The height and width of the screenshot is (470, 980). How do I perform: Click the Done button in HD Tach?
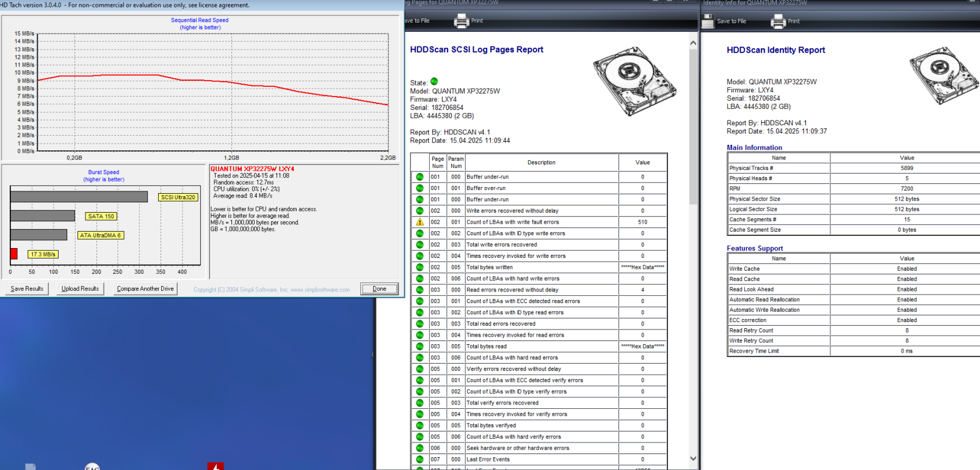click(380, 289)
